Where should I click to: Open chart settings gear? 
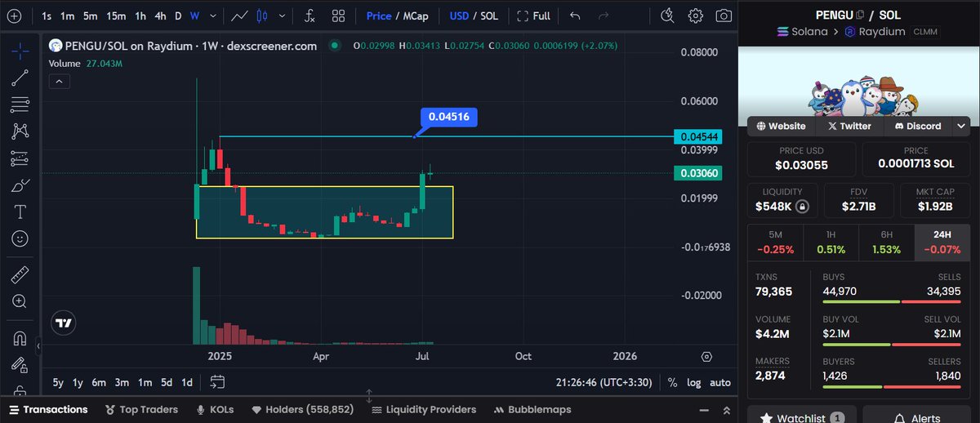pyautogui.click(x=696, y=16)
